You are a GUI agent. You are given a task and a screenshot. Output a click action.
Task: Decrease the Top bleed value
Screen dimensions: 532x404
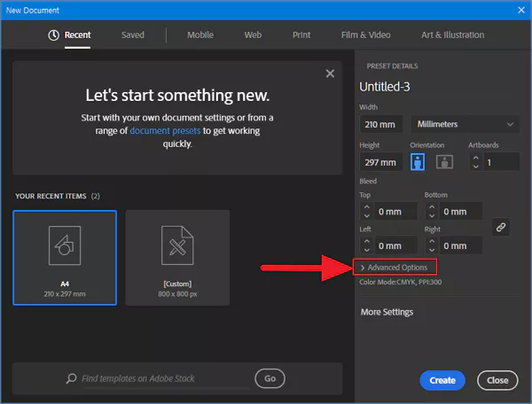366,216
